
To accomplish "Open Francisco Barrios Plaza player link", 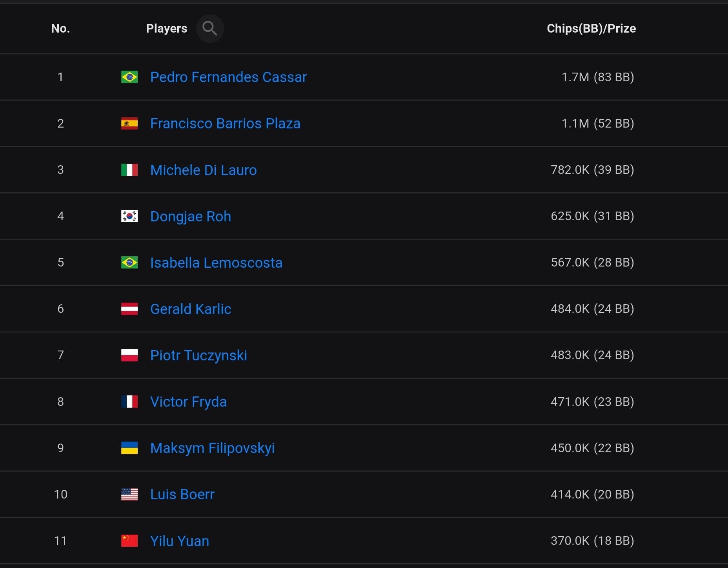I will [x=225, y=124].
